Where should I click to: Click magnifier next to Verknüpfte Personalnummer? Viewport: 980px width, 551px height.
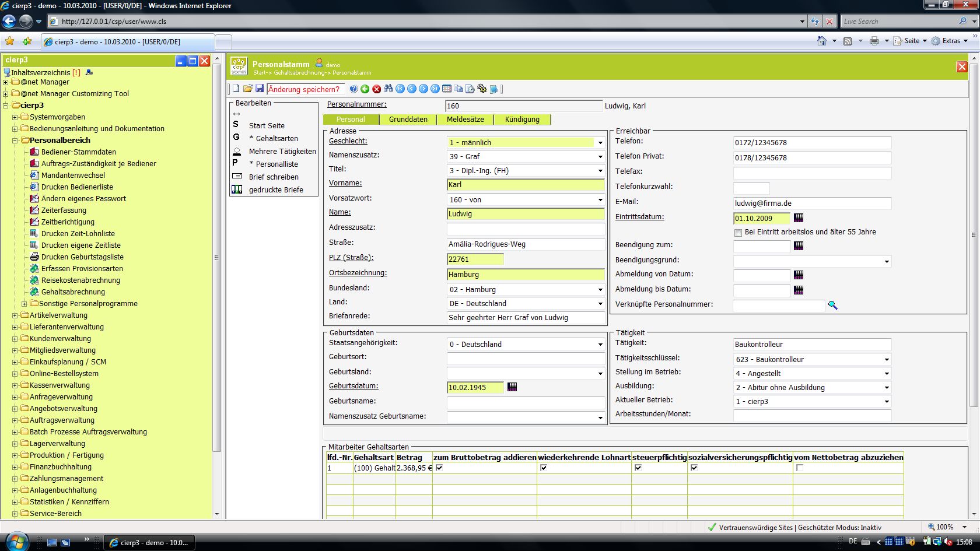832,305
